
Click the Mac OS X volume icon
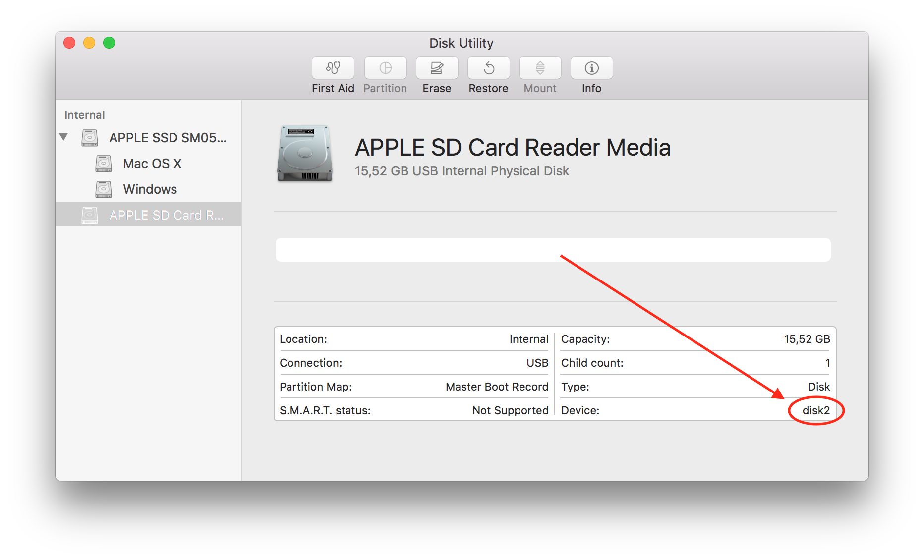104,164
